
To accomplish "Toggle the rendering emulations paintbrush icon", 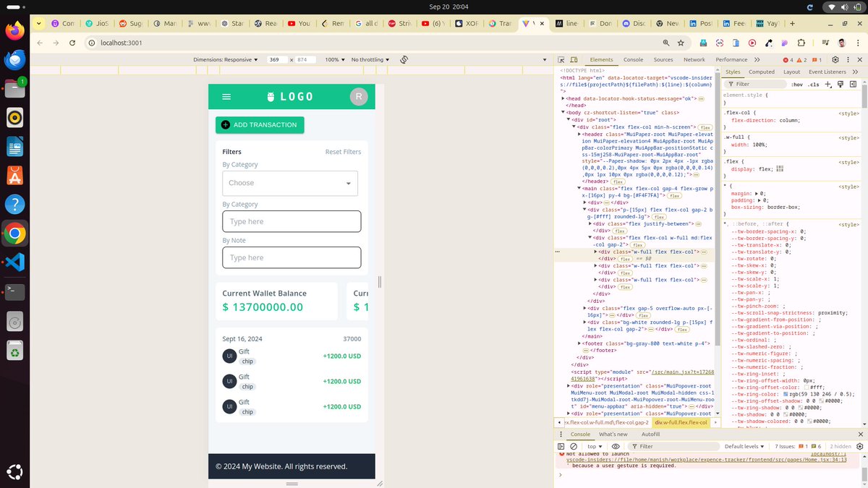I will [x=840, y=85].
